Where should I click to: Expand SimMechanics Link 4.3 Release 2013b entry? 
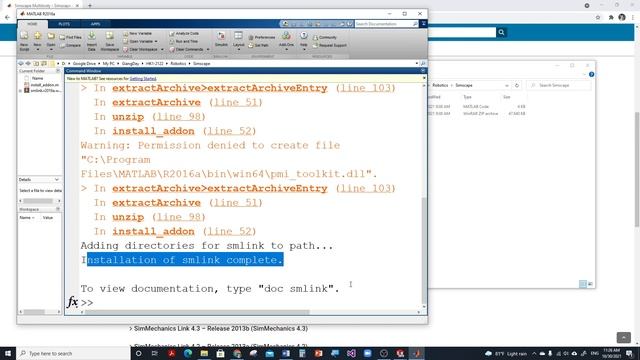tap(218, 329)
